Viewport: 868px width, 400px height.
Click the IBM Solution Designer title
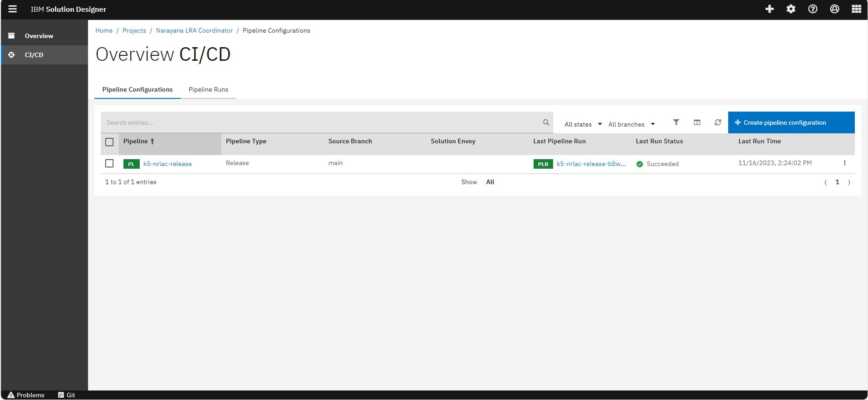[x=69, y=9]
